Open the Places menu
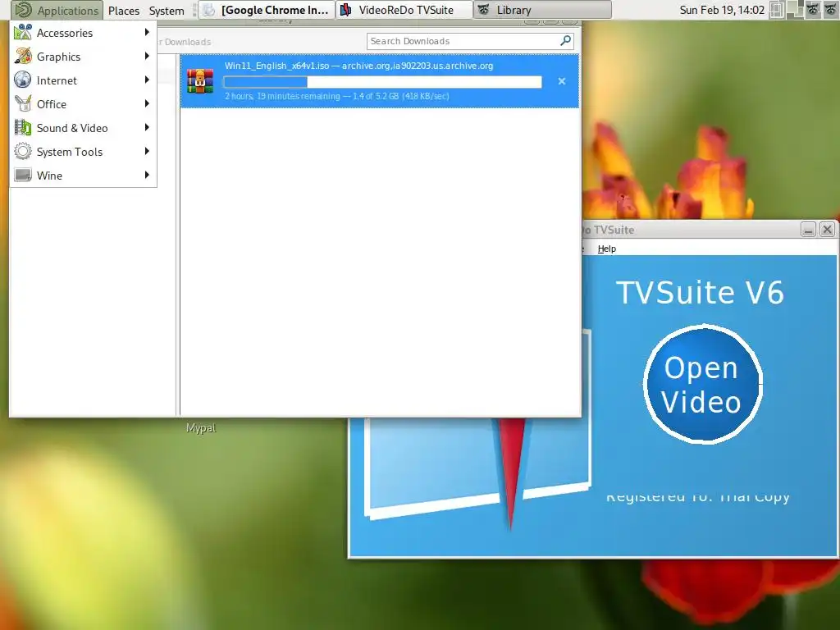The image size is (840, 630). pyautogui.click(x=124, y=10)
